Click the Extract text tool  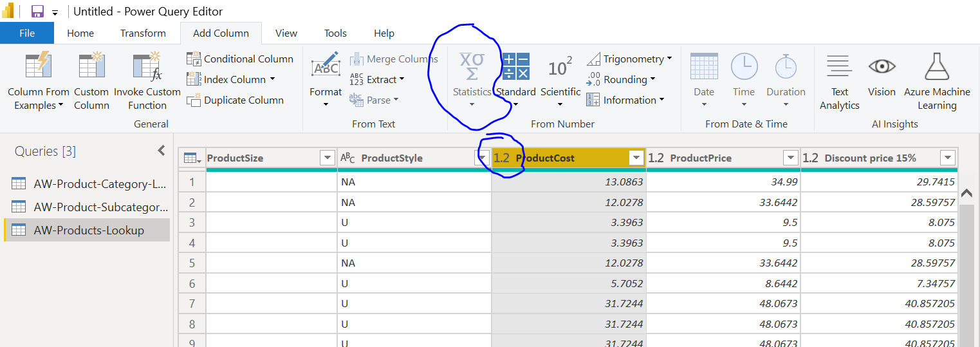(x=377, y=79)
